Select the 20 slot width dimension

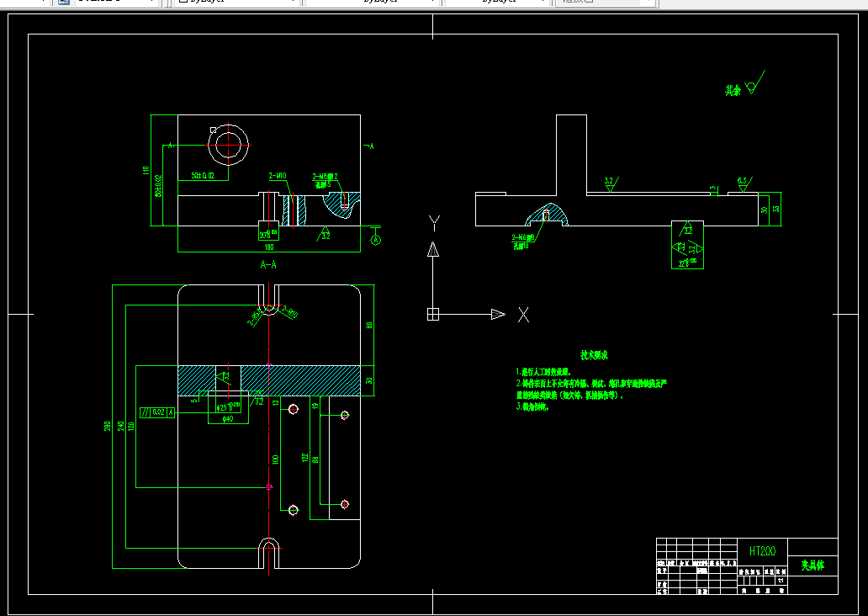[268, 235]
